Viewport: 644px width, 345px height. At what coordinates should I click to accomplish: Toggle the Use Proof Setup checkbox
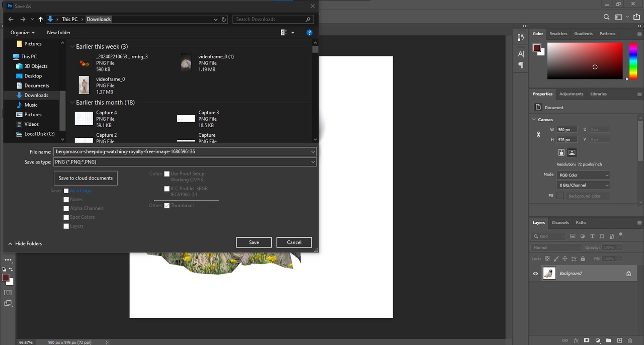click(x=167, y=174)
